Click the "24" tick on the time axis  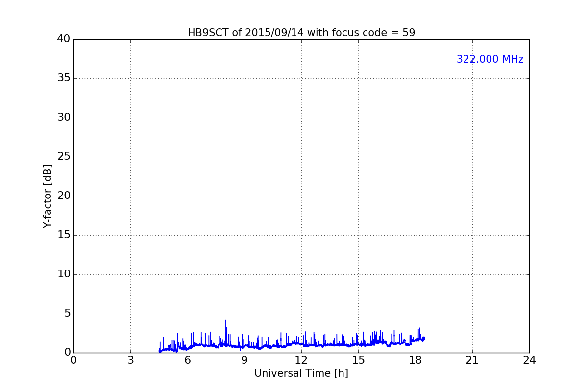point(529,360)
